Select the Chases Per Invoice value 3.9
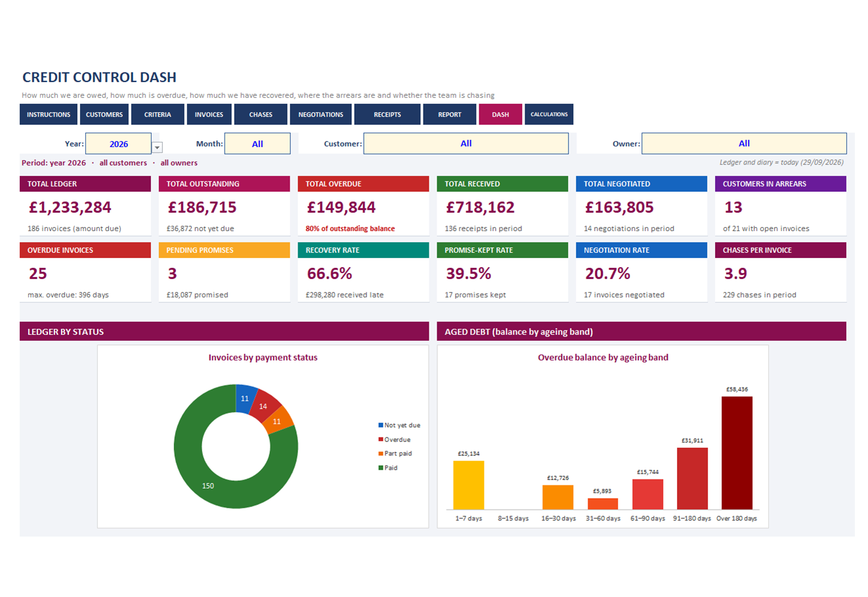 pyautogui.click(x=735, y=274)
